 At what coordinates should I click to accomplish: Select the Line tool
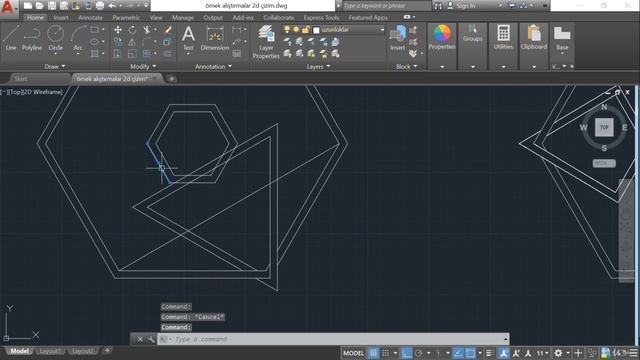pyautogui.click(x=11, y=38)
